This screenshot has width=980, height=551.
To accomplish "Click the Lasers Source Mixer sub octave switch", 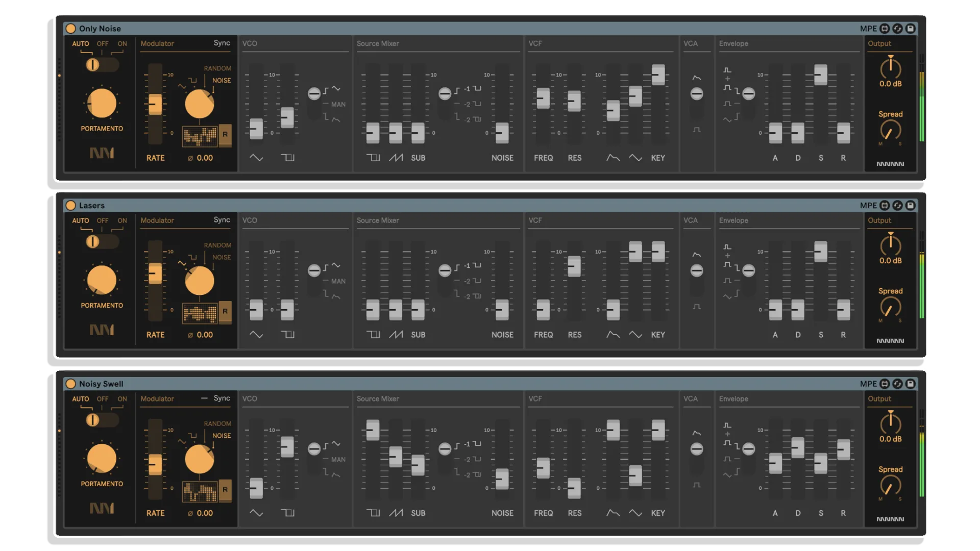I will tap(445, 270).
